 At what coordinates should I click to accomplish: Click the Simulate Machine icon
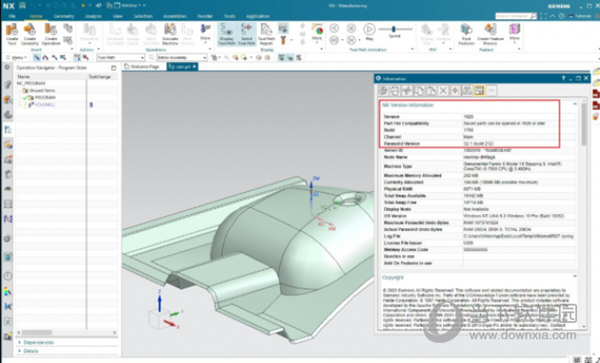pos(170,34)
